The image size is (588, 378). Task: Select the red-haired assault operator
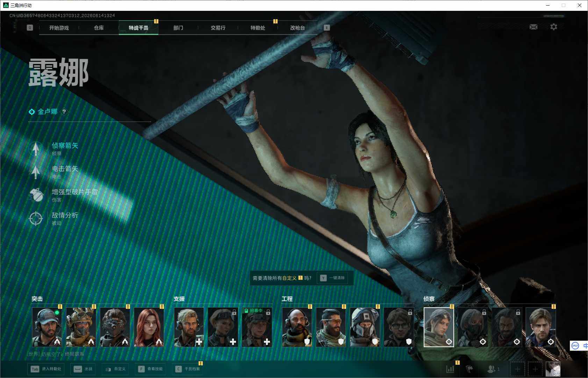[149, 327]
